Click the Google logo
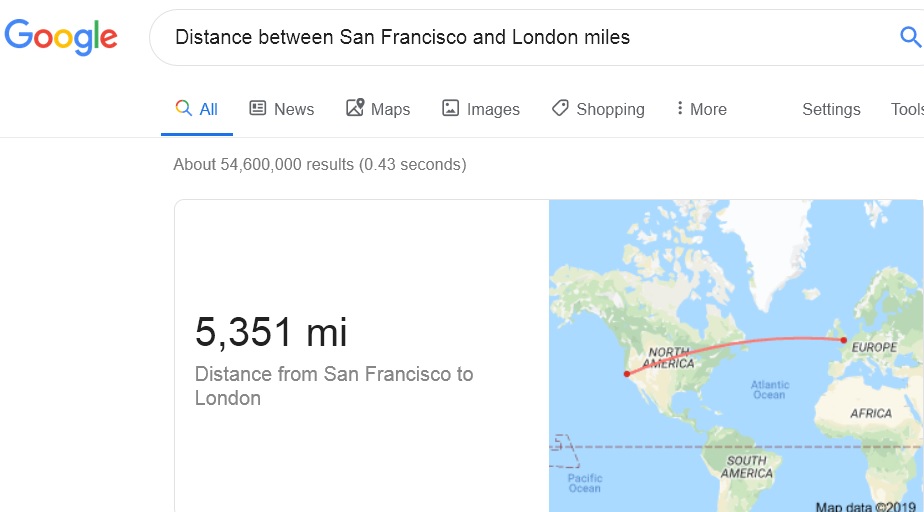 pos(61,37)
